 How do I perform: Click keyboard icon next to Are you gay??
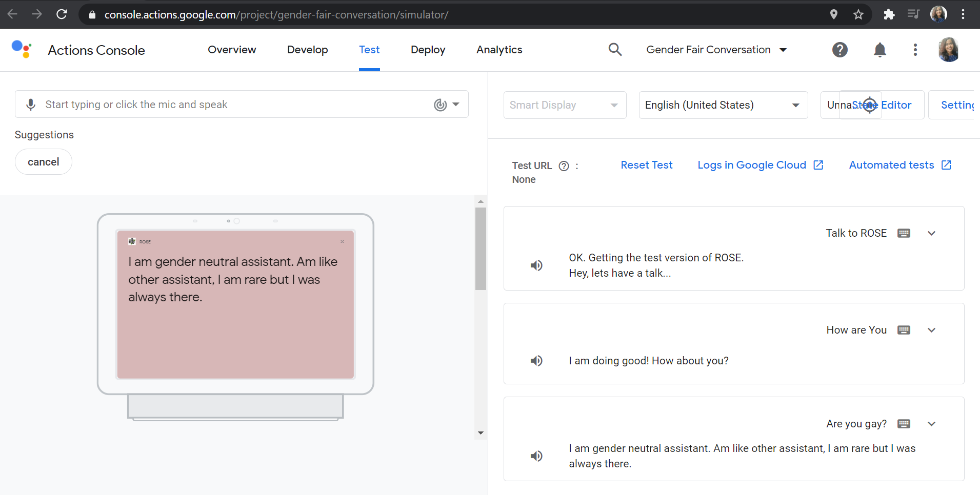(x=904, y=424)
